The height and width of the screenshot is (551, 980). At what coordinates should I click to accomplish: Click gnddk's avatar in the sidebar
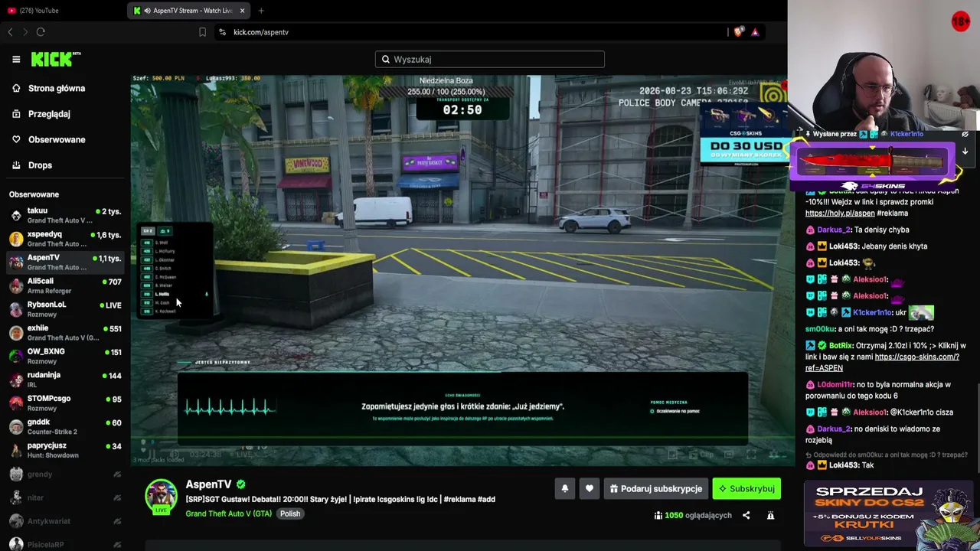pos(16,427)
